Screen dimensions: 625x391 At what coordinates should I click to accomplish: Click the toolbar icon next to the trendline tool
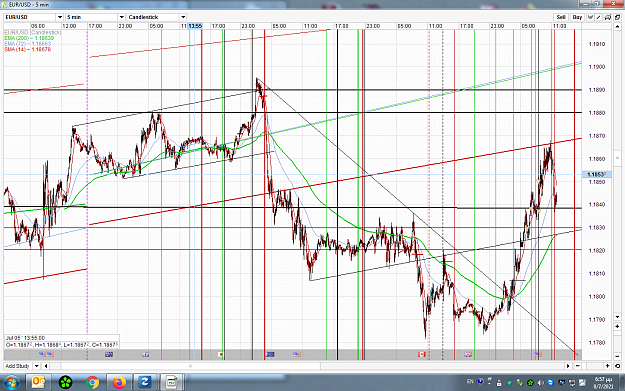coord(608,17)
